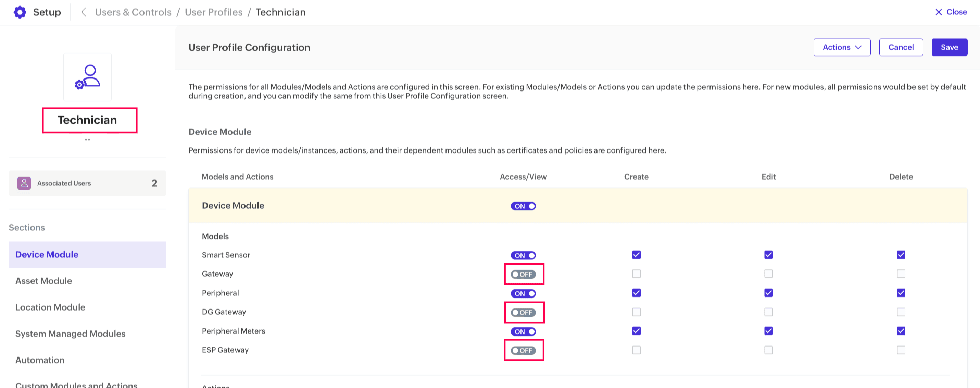The height and width of the screenshot is (388, 980).
Task: Navigate to User Profiles breadcrumb
Action: point(213,12)
